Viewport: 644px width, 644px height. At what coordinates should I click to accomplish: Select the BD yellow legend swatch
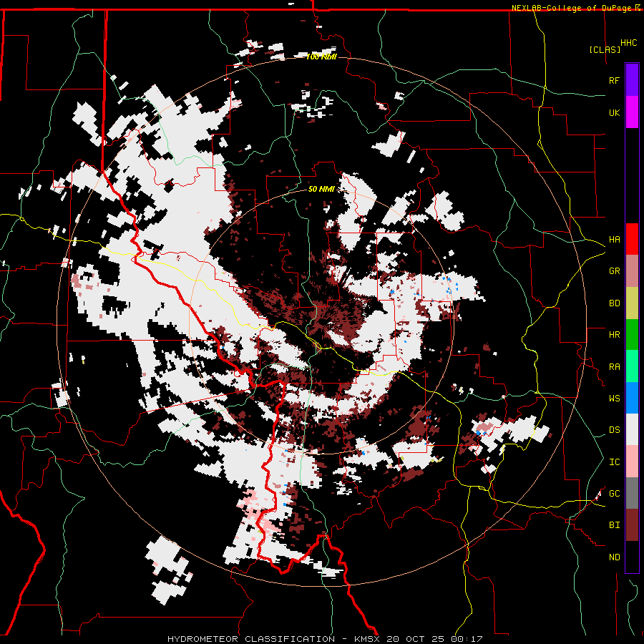point(632,303)
